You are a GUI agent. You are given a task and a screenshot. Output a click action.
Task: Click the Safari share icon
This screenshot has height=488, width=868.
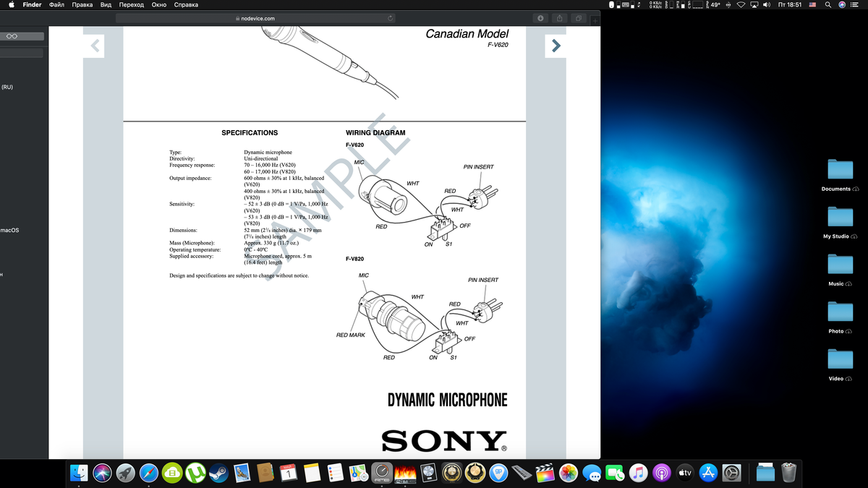pos(560,18)
